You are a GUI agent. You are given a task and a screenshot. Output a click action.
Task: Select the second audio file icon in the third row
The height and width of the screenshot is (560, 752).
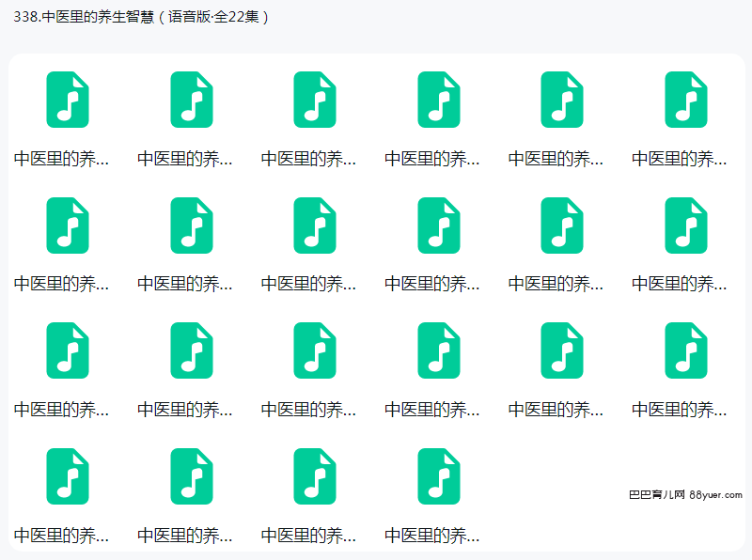[192, 350]
